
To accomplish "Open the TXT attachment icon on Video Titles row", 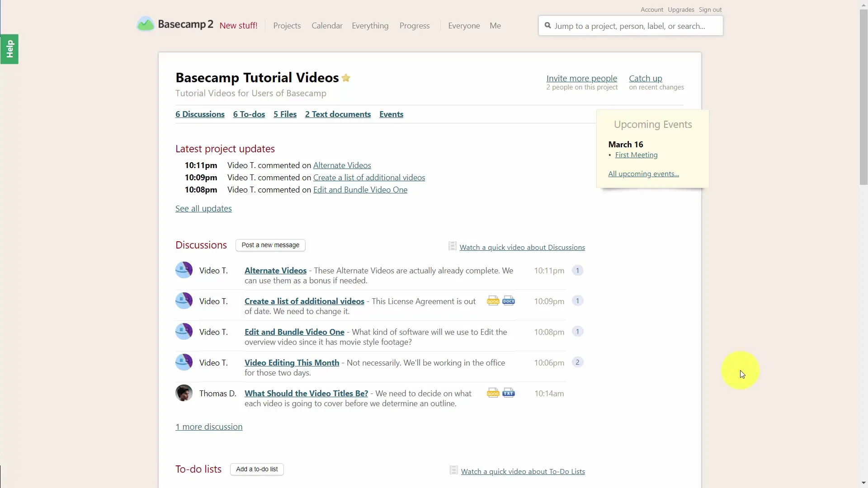I will point(509,393).
